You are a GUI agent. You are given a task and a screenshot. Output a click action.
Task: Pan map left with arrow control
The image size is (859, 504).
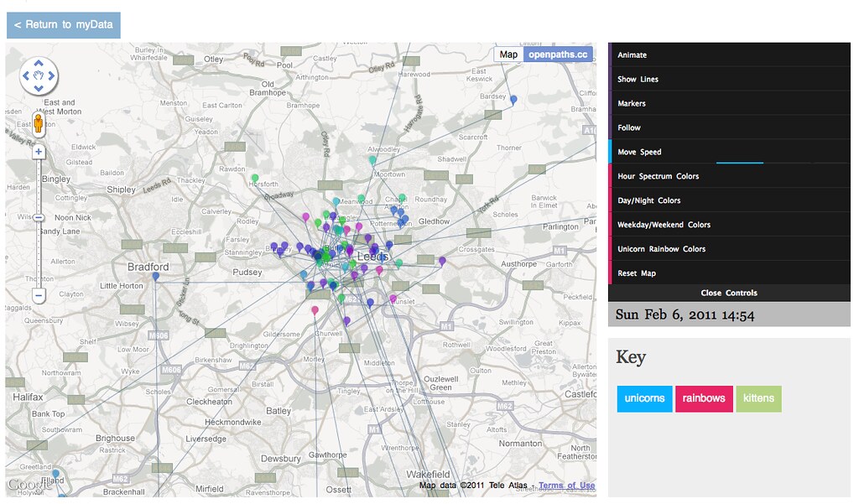pyautogui.click(x=25, y=75)
